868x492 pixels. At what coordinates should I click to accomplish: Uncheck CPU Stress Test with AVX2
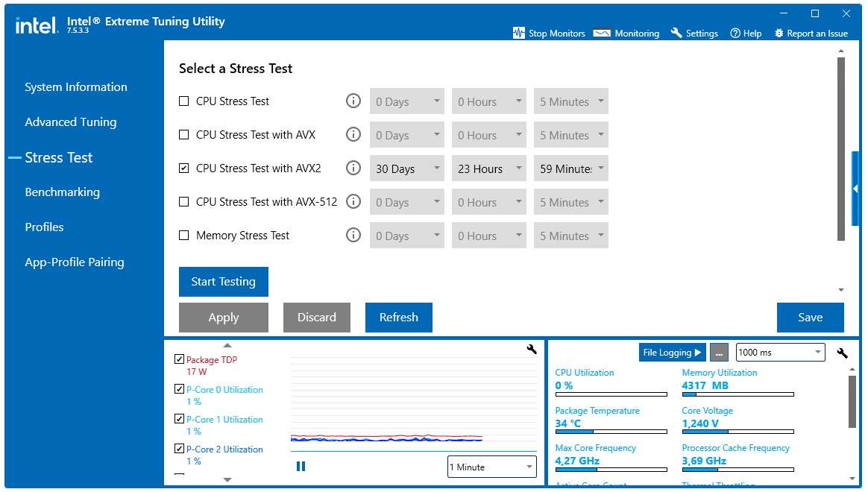[x=183, y=168]
